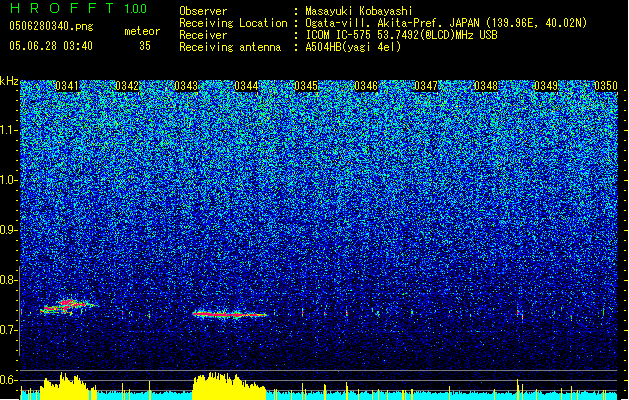
Task: Click the 'Observer' field label
Action: 203,11
